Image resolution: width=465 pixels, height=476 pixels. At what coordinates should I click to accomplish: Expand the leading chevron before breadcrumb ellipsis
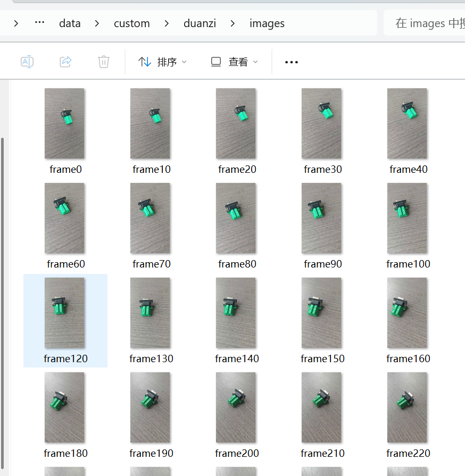click(16, 23)
